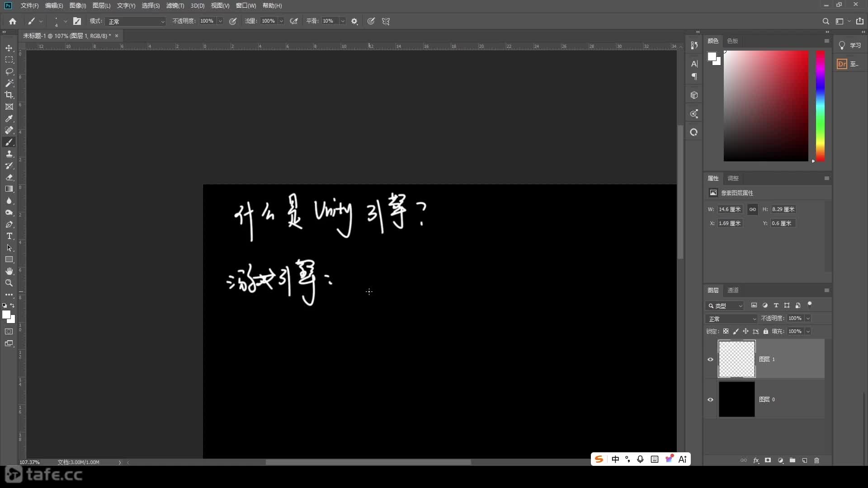The width and height of the screenshot is (868, 488).
Task: Open smoothing value dropdown
Action: (x=343, y=21)
